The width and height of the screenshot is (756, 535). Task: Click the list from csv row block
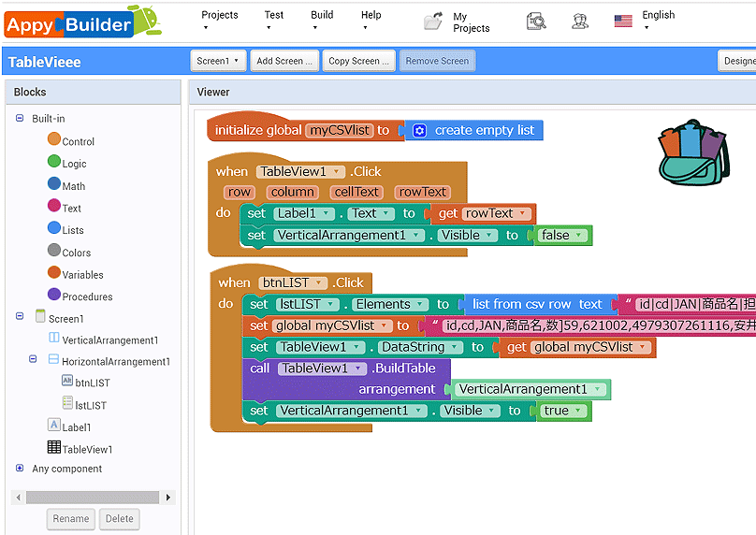(x=538, y=305)
